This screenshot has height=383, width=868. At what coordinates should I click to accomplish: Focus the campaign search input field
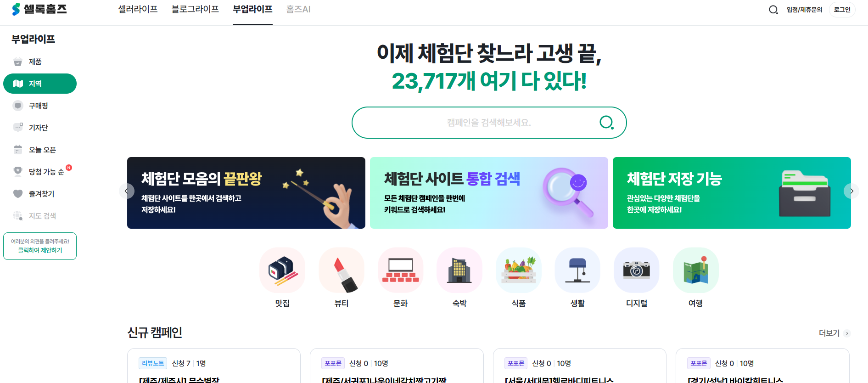click(x=489, y=123)
